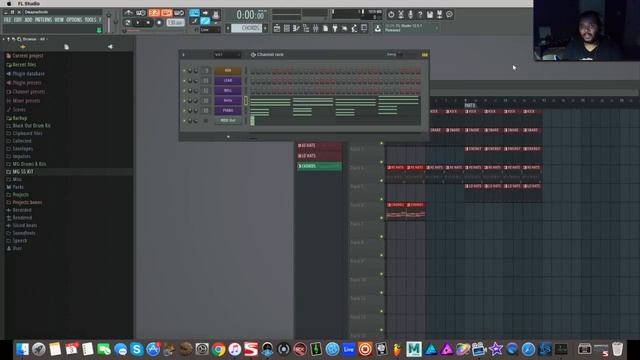The width and height of the screenshot is (640, 360).
Task: Open the playlist view toolbar icon
Action: pos(277,28)
